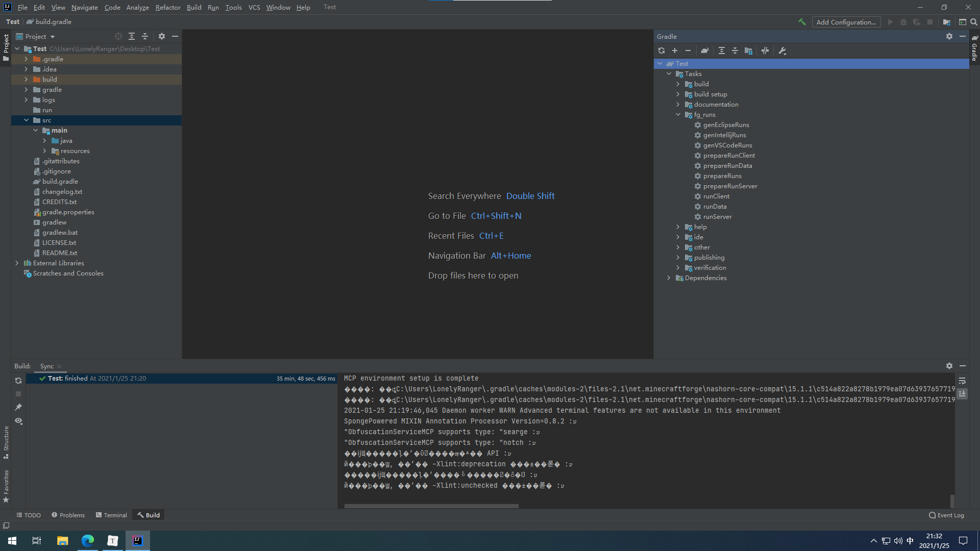Image resolution: width=980 pixels, height=551 pixels.
Task: Toggle offline mode in Gradle toolbar
Action: (x=765, y=51)
